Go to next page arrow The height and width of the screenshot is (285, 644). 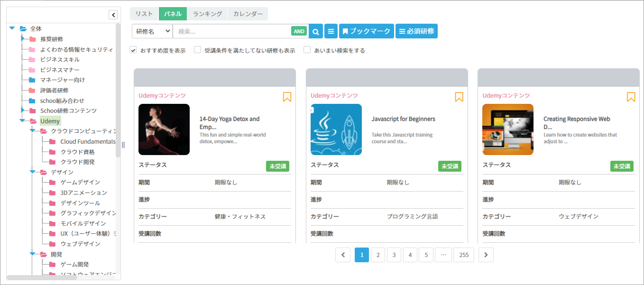coord(486,255)
